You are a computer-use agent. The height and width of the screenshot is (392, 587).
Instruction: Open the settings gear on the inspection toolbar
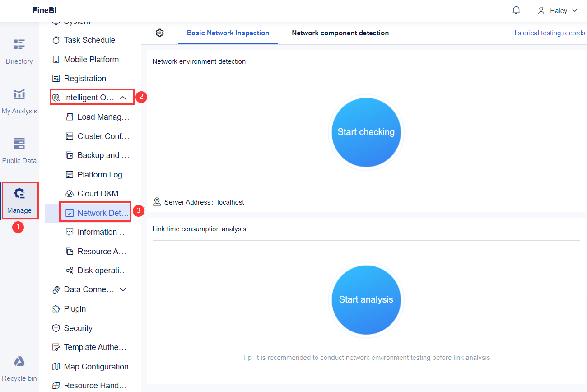coord(159,33)
